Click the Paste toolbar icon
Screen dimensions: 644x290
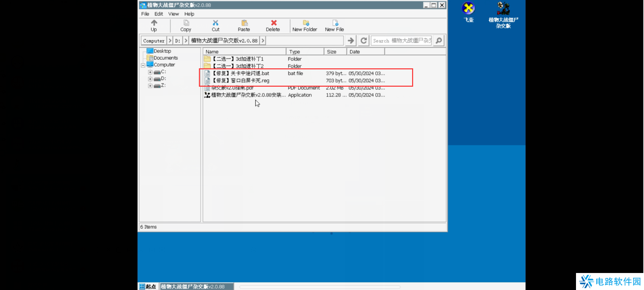(244, 23)
